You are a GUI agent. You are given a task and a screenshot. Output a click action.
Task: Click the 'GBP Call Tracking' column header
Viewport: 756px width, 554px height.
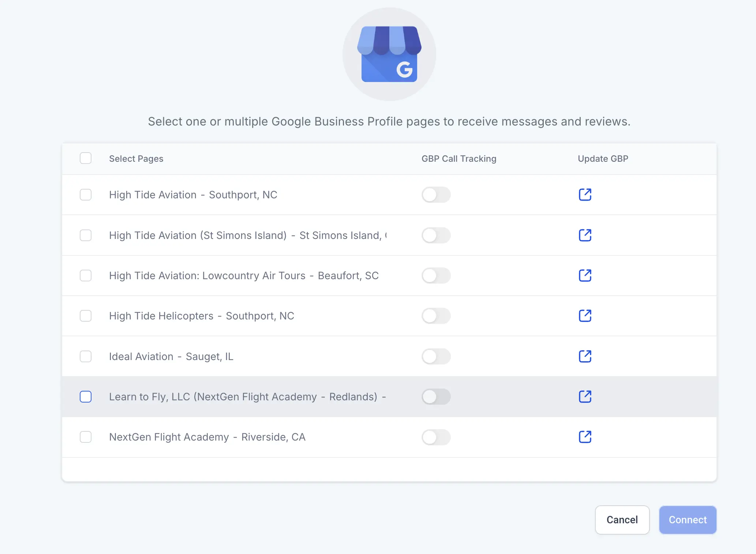(x=459, y=159)
